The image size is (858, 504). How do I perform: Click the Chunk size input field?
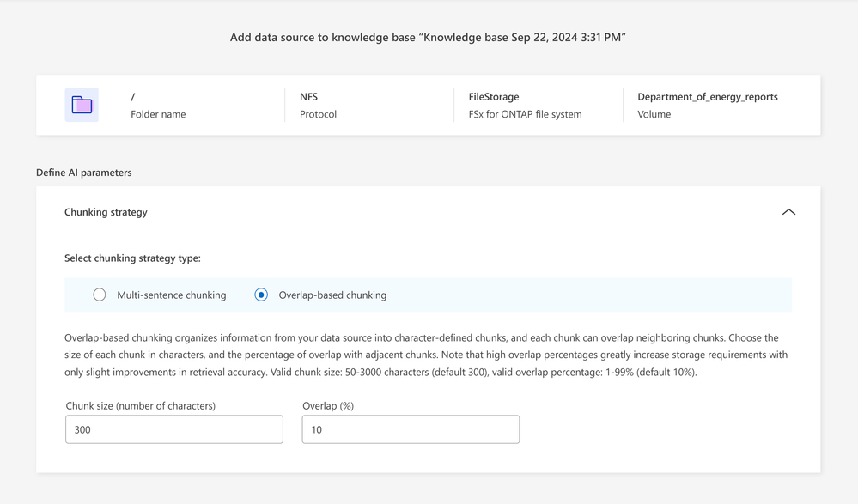coord(174,429)
